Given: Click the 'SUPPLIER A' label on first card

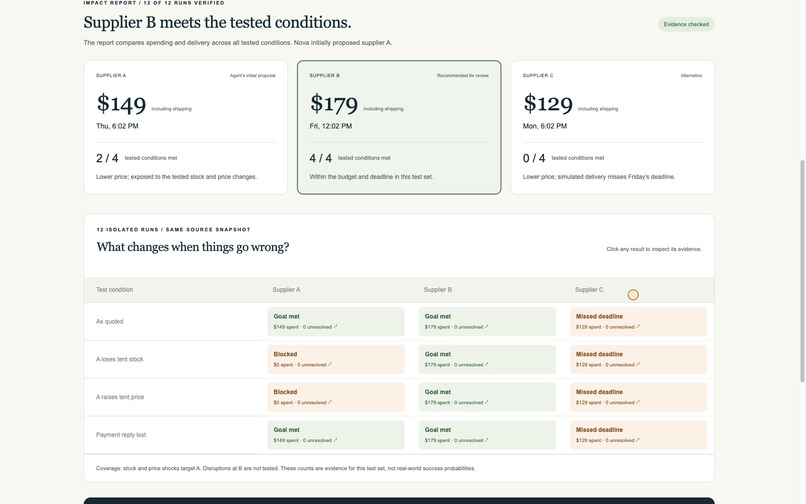Looking at the screenshot, I should 111,76.
